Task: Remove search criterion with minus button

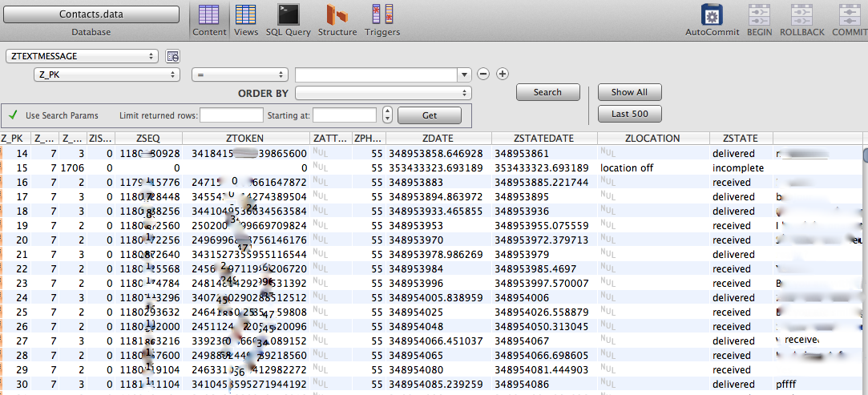Action: coord(482,75)
